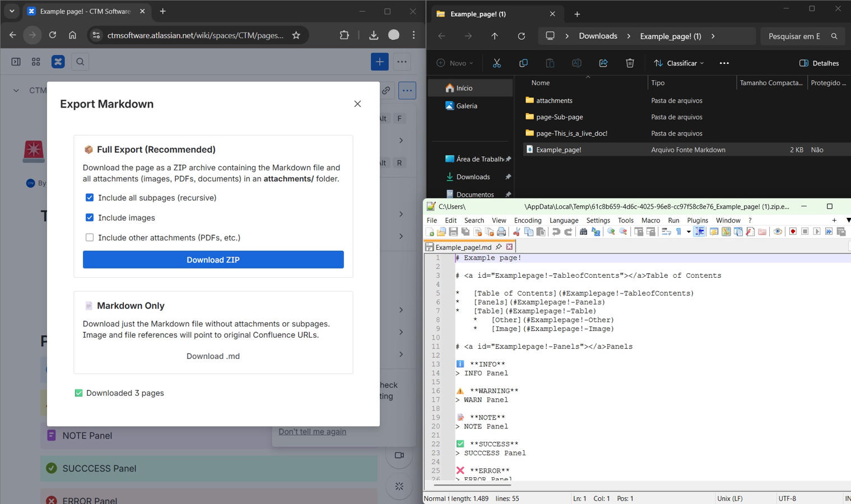Click the Monitoring eye icon in Notepad++
This screenshot has height=504, width=851.
point(778,232)
